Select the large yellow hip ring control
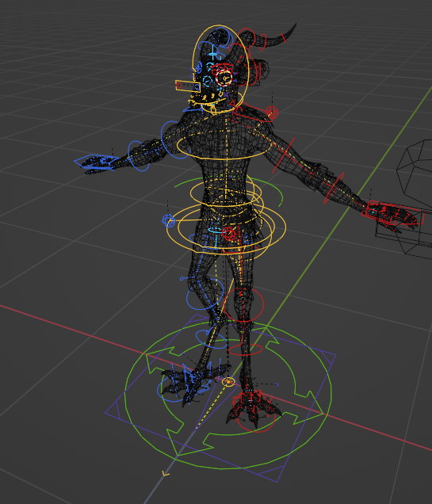The image size is (432, 504). 226,227
